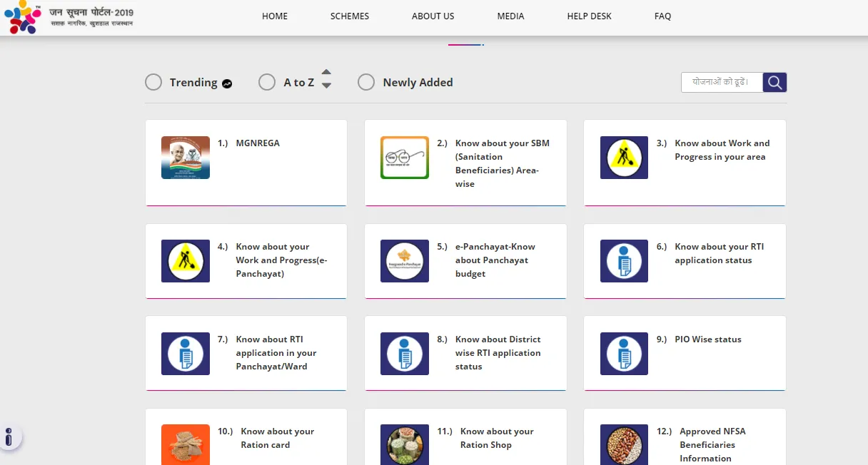Open the PIO Wise status link
The height and width of the screenshot is (465, 868).
point(708,339)
